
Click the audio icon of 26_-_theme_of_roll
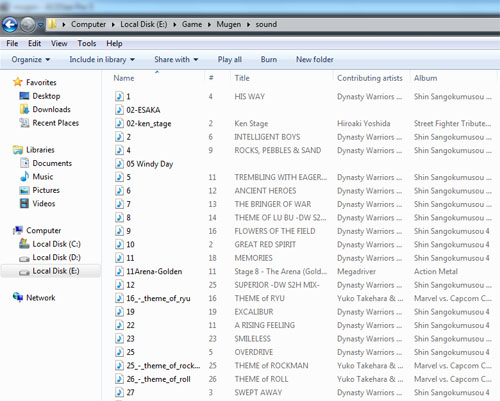coord(119,379)
